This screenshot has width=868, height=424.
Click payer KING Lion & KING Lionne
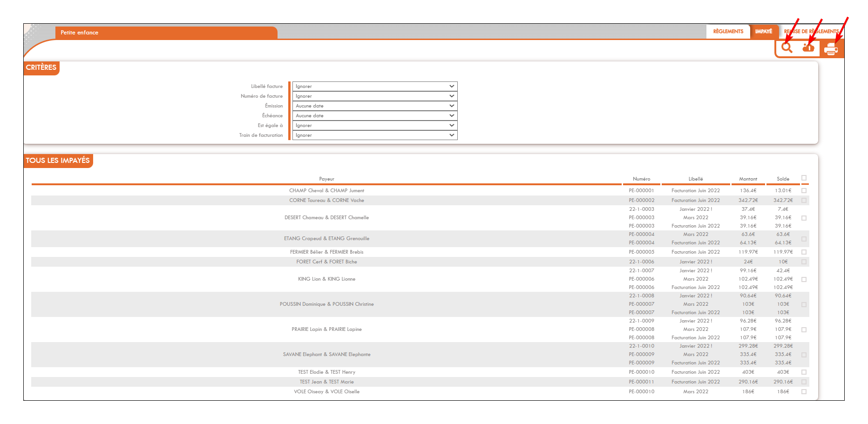click(326, 279)
